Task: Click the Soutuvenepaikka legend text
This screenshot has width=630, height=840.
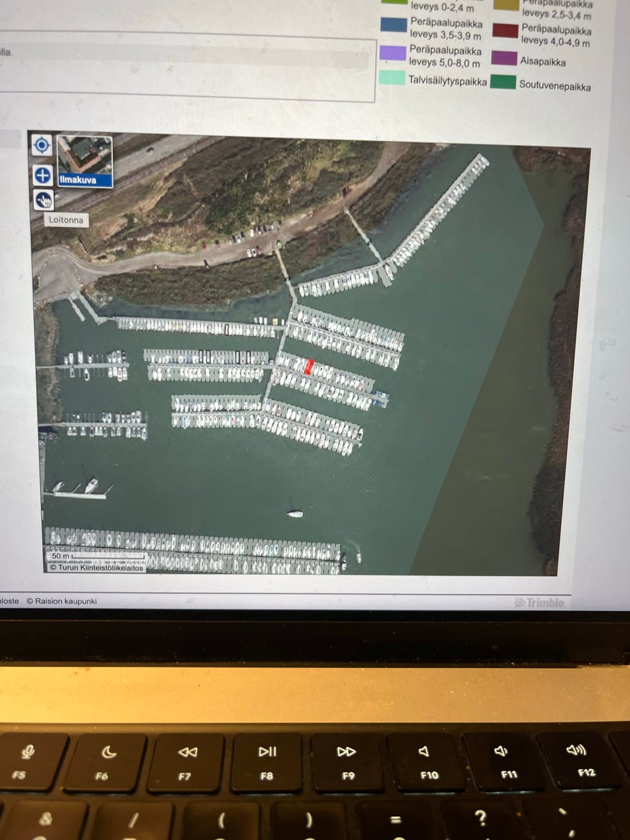Action: click(555, 86)
